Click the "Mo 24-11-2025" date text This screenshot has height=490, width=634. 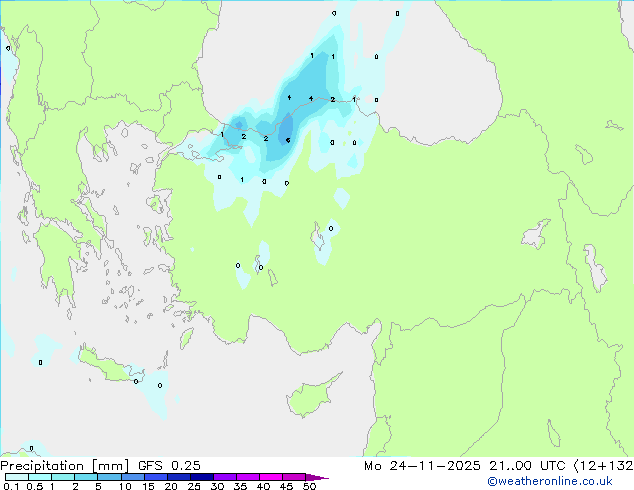(422, 466)
